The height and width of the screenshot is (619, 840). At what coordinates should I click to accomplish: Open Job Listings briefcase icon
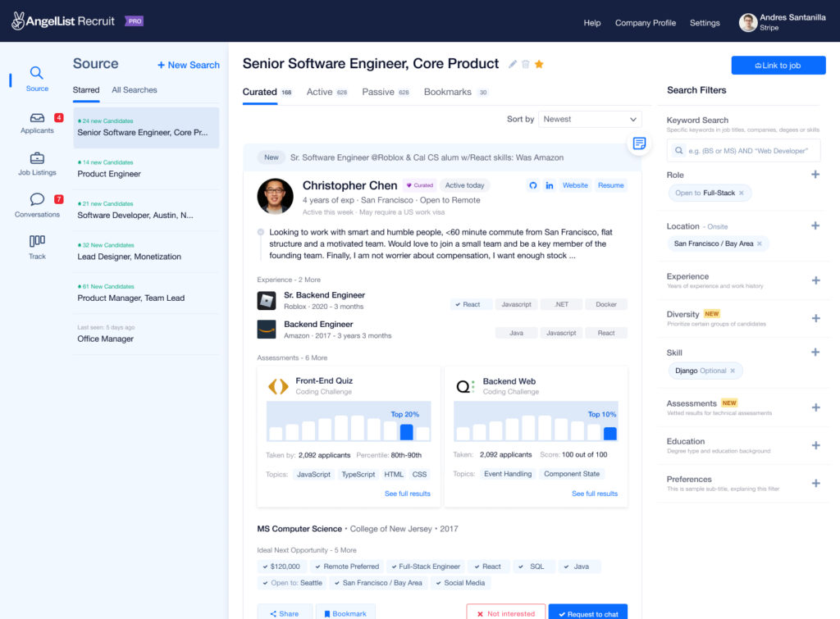pos(37,159)
